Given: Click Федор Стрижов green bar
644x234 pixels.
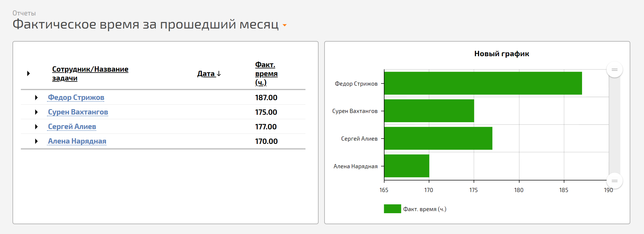Looking at the screenshot, I should click(482, 83).
